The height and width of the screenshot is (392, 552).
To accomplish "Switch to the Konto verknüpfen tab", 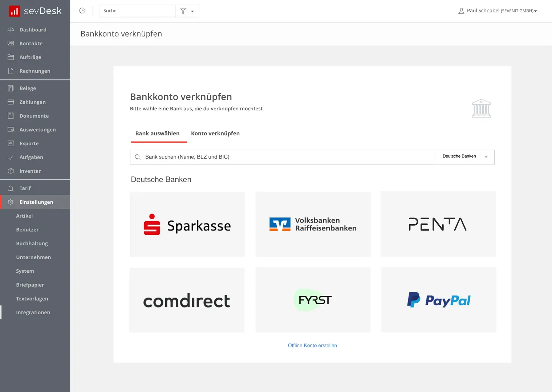I will (215, 134).
